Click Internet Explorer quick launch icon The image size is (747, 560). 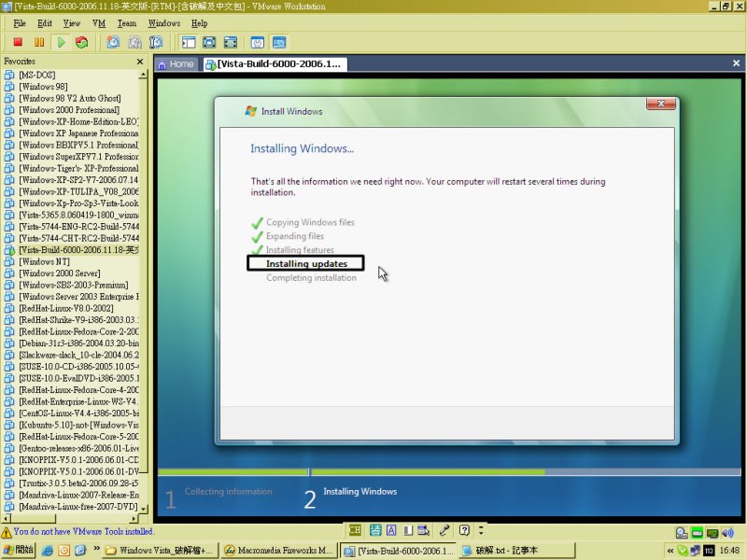pos(48,551)
